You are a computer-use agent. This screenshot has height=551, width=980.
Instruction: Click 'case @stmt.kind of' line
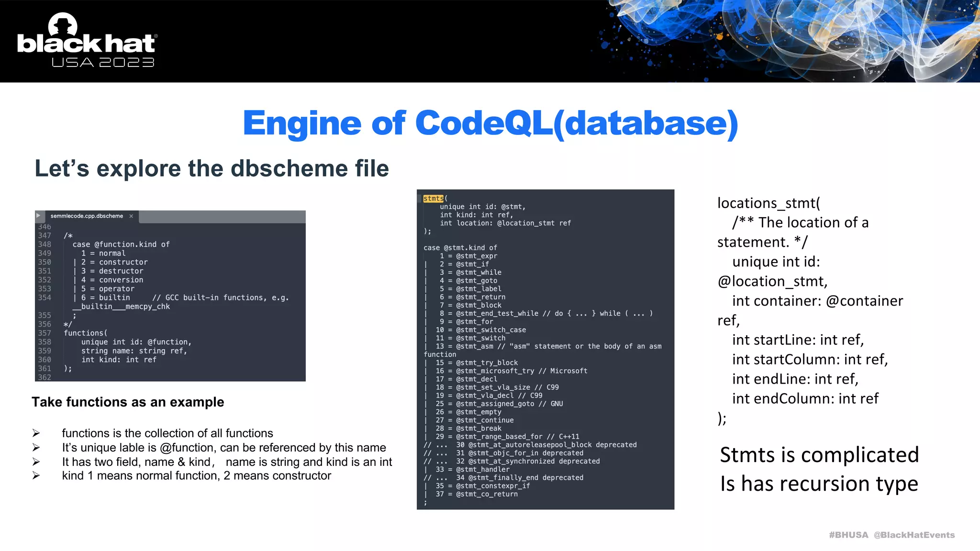[460, 248]
